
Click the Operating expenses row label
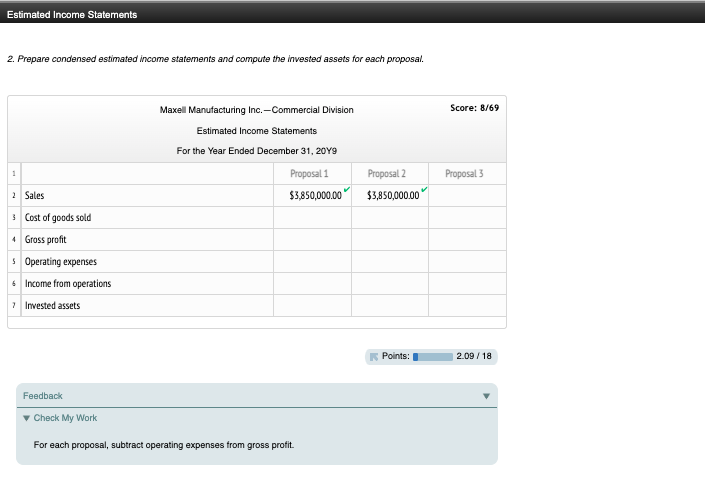click(x=61, y=262)
